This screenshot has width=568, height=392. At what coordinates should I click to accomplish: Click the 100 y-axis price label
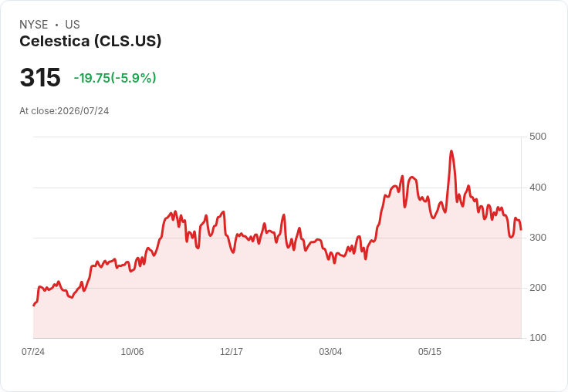point(538,338)
